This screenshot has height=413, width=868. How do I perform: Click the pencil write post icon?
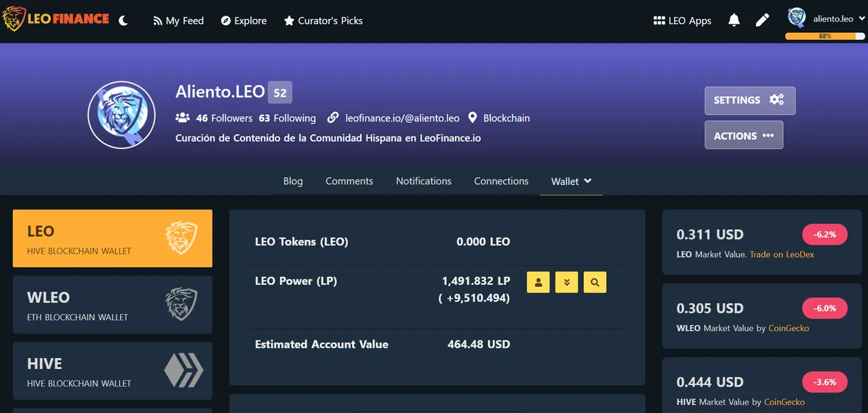point(762,20)
